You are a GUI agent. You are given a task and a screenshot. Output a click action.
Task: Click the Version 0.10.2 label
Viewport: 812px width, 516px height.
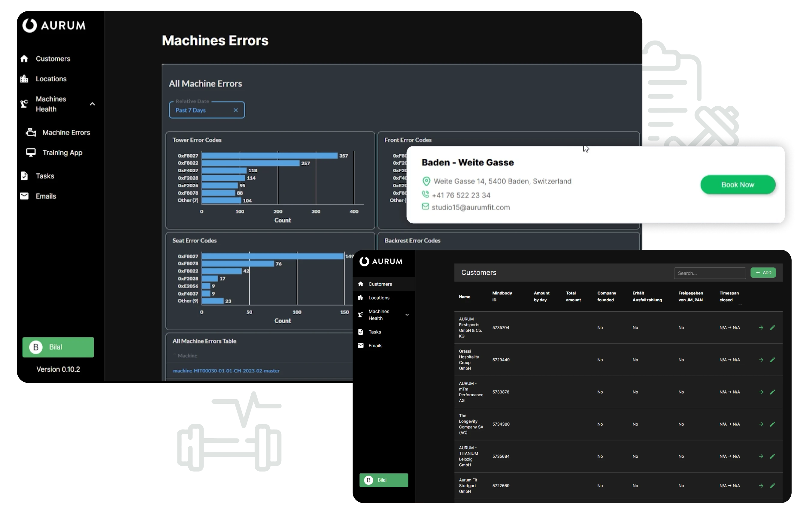click(x=58, y=370)
